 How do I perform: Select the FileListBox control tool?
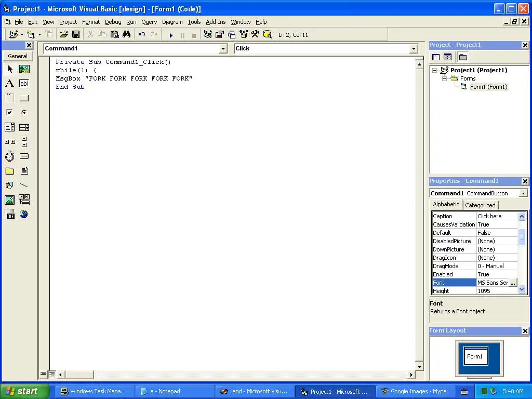24,170
